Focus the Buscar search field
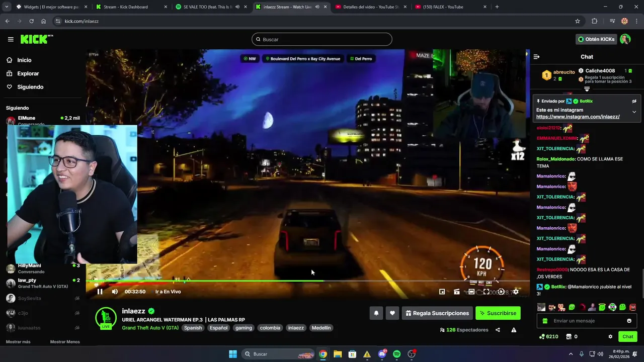 (x=322, y=39)
